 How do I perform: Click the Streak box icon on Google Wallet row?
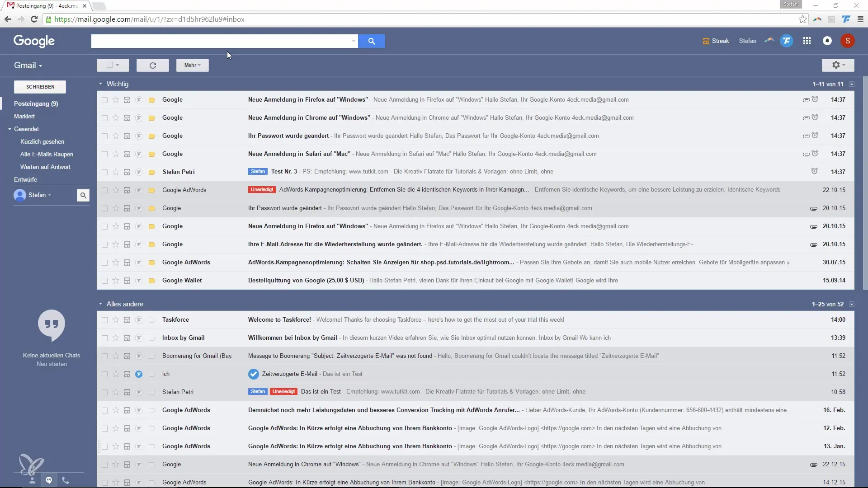[x=127, y=281]
